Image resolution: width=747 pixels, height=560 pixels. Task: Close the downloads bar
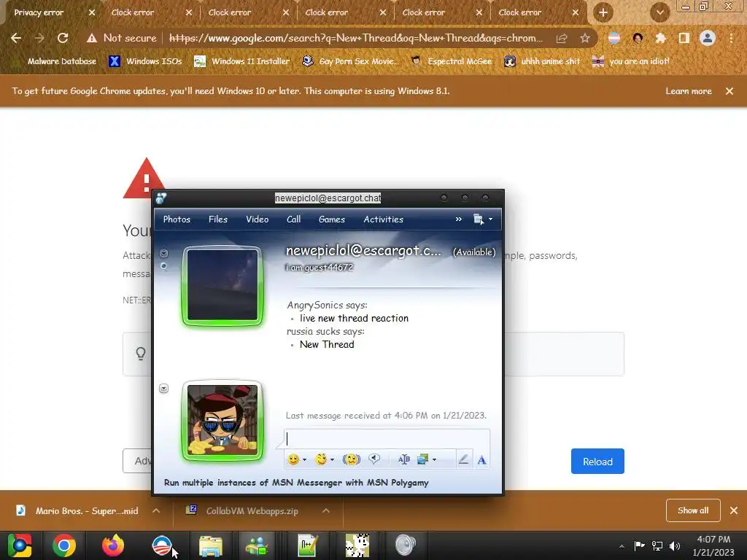pyautogui.click(x=734, y=510)
